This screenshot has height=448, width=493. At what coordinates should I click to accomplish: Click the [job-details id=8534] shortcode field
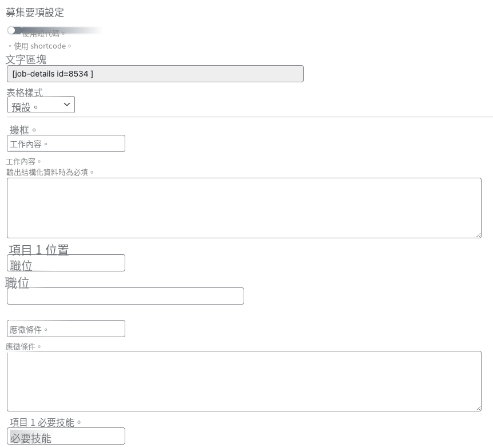pos(155,74)
